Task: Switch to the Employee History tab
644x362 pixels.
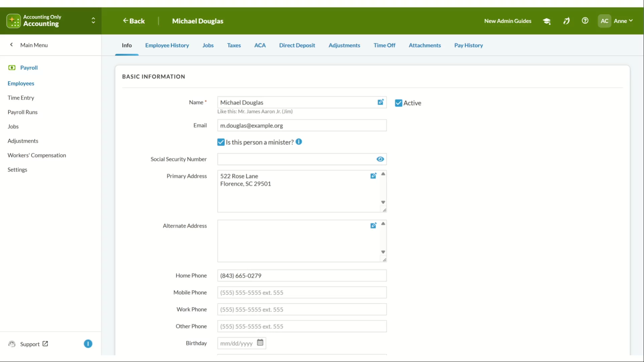Action: [x=167, y=45]
